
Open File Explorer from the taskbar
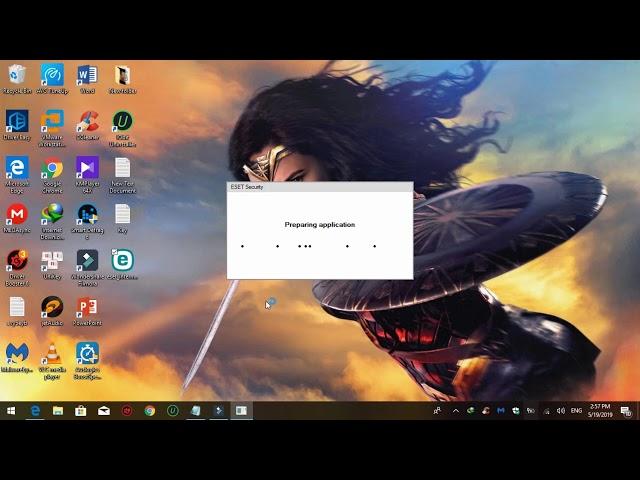(x=58, y=411)
